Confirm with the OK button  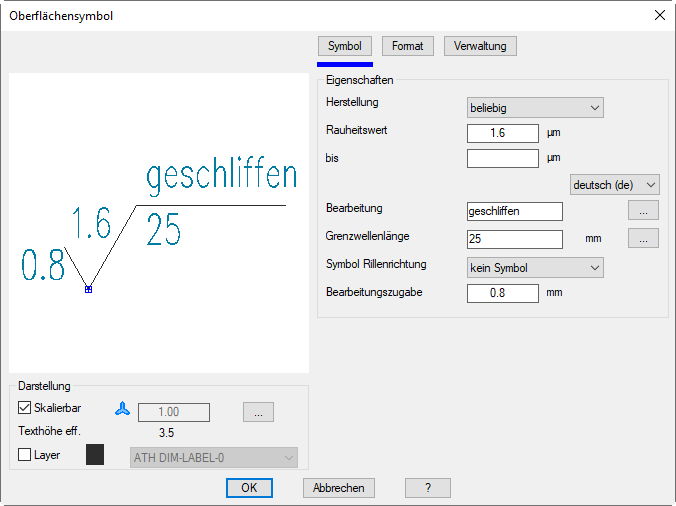249,488
